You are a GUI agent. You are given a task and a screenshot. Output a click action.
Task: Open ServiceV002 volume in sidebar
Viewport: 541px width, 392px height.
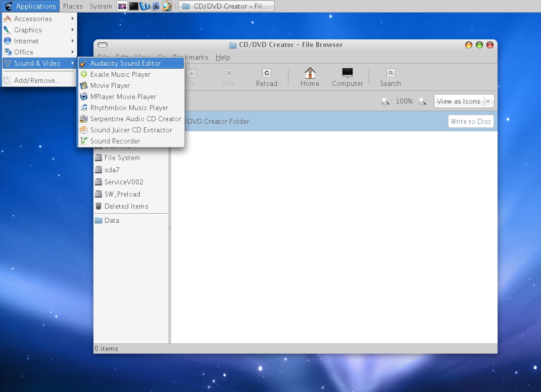pyautogui.click(x=131, y=182)
